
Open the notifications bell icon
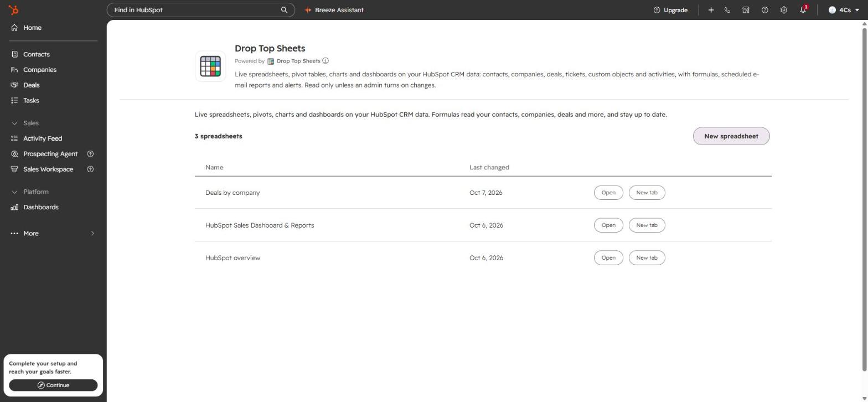pyautogui.click(x=803, y=10)
